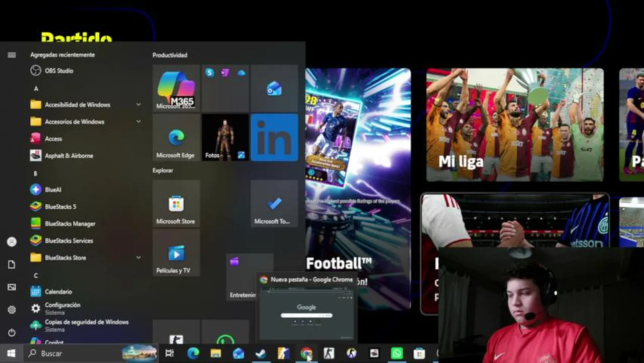The height and width of the screenshot is (363, 644).
Task: Open the Microsoft Store tile
Action: (x=176, y=204)
